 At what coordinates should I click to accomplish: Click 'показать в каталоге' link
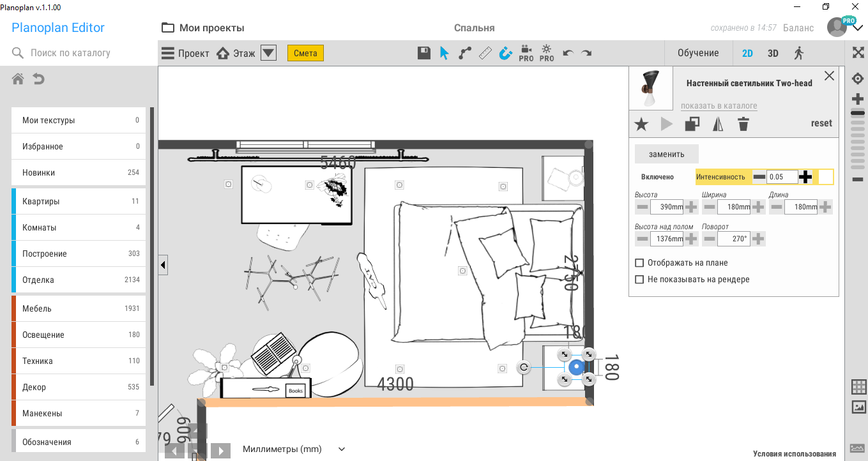pos(719,106)
